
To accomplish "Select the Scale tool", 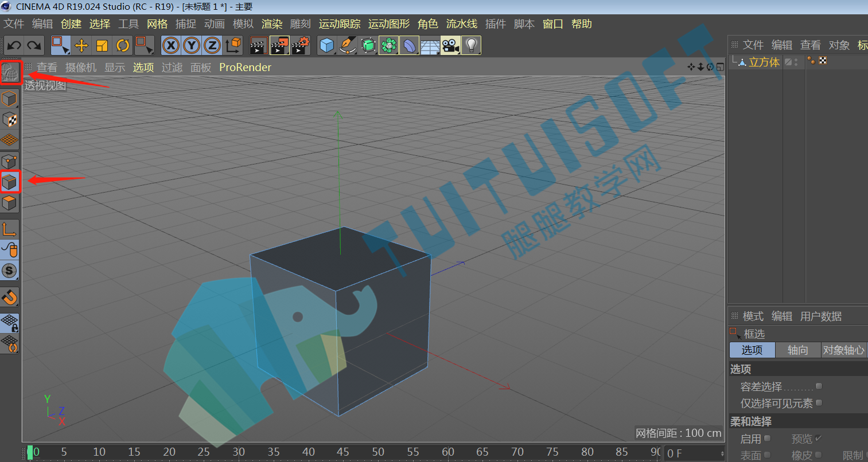I will (102, 45).
